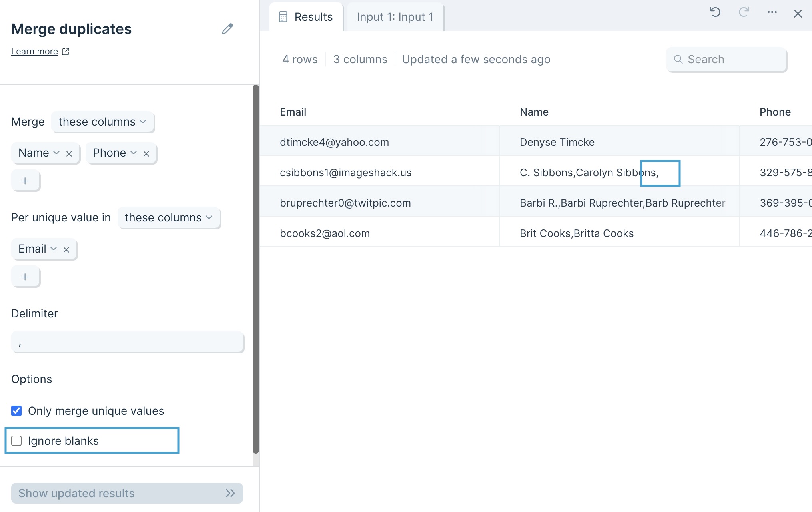Remove the Email column chip
This screenshot has height=512, width=812.
[x=66, y=250]
